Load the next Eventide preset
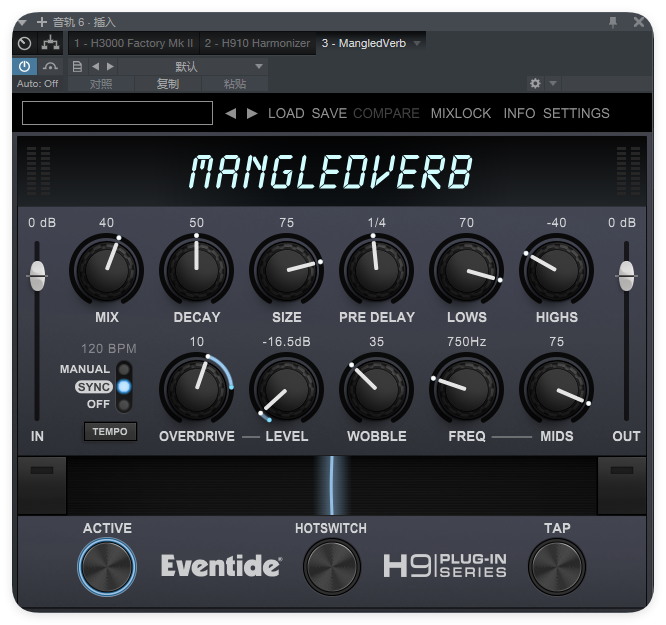Image resolution: width=666 pixels, height=625 pixels. [x=252, y=113]
